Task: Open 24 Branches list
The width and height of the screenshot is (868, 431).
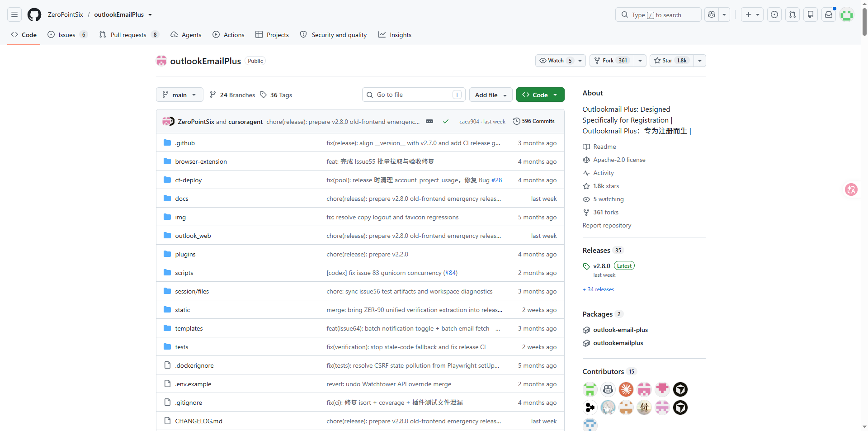Action: point(232,95)
